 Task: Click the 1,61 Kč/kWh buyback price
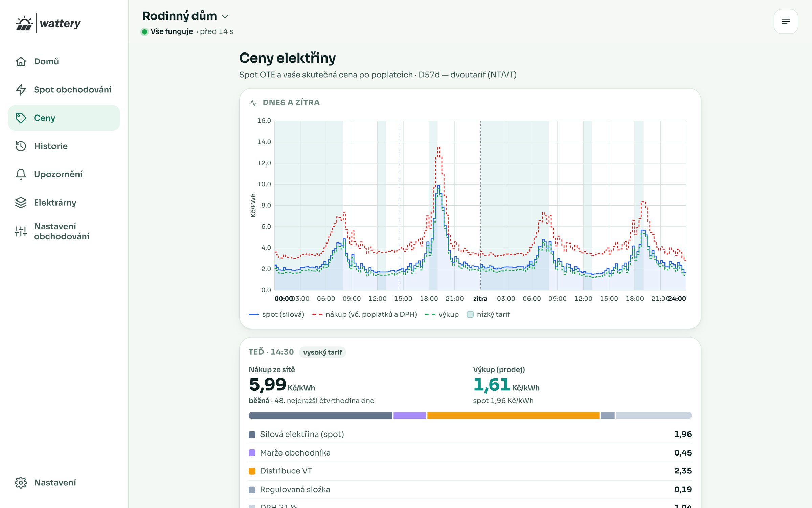(506, 385)
